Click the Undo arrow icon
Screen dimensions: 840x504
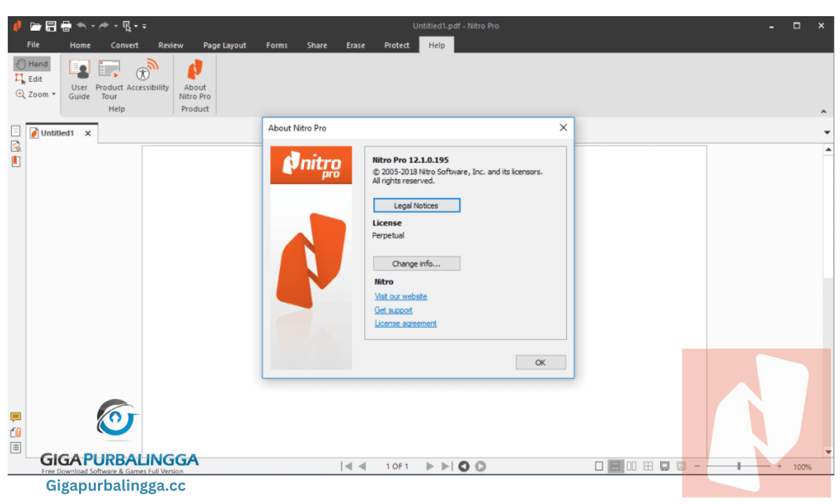82,26
